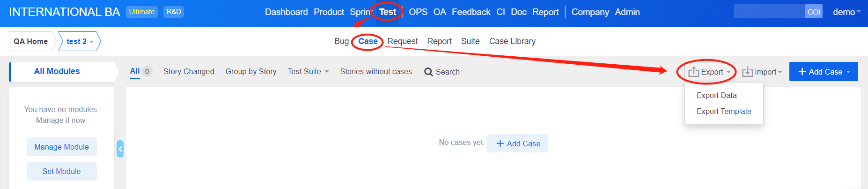Screen dimensions: 868x189
Task: Switch to the Bug tab
Action: click(341, 41)
